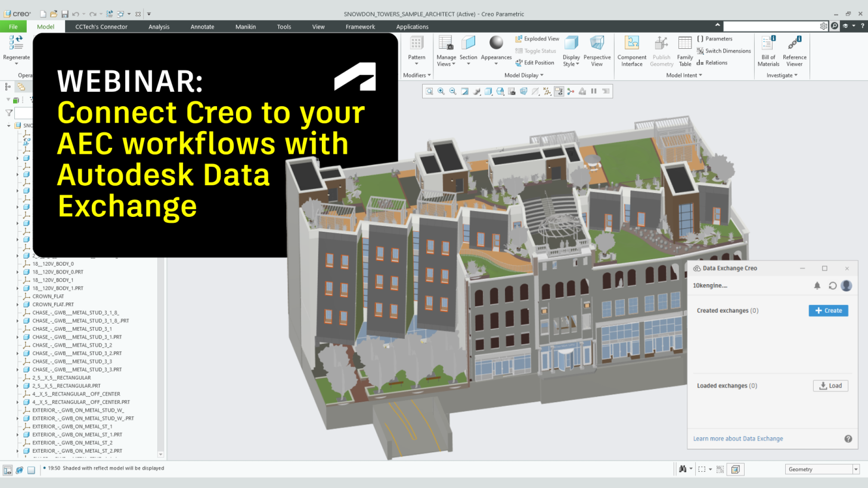Open Manage Views
The height and width of the screenshot is (488, 868).
(446, 51)
